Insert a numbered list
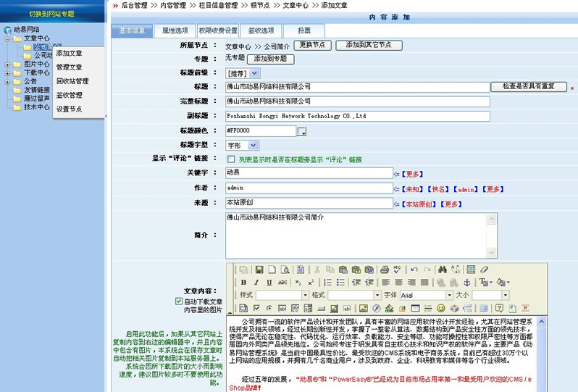 point(327,283)
